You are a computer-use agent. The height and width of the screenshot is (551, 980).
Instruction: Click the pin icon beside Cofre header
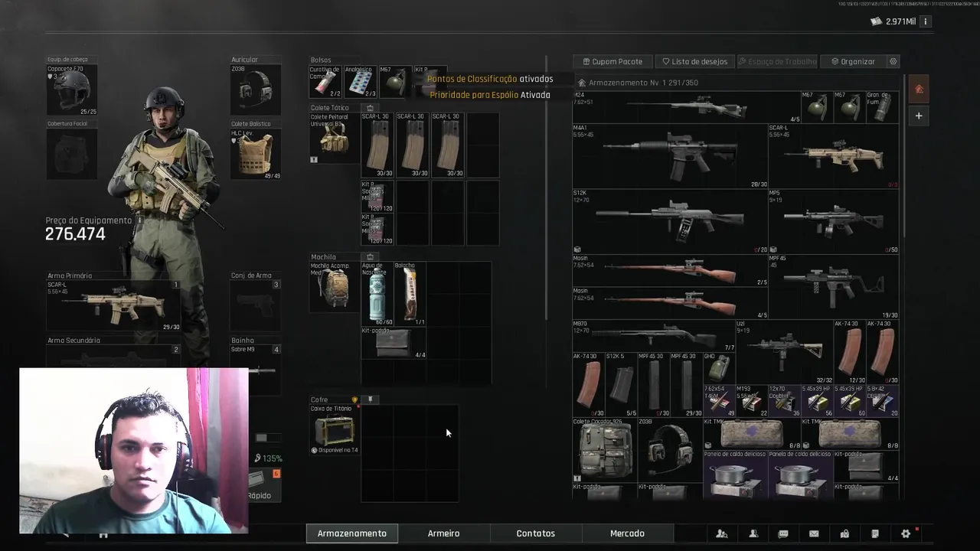[x=370, y=399]
